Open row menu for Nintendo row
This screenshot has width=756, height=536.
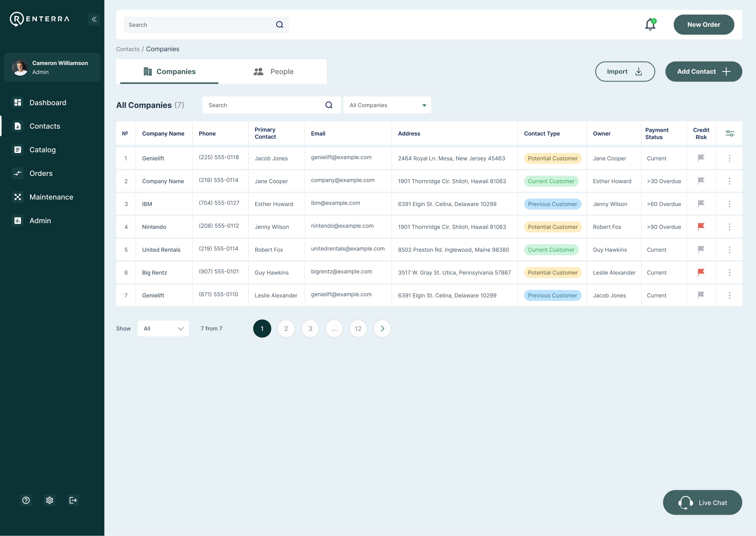[x=729, y=227]
